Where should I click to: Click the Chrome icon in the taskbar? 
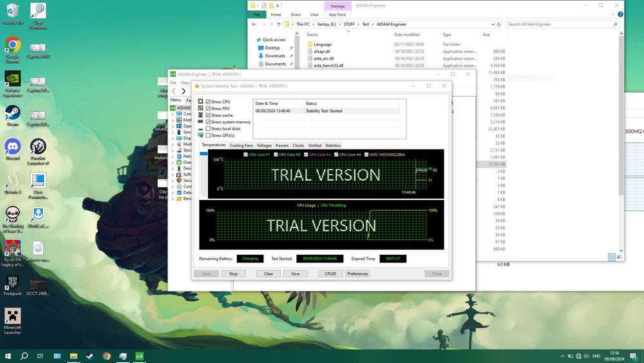coord(106,356)
